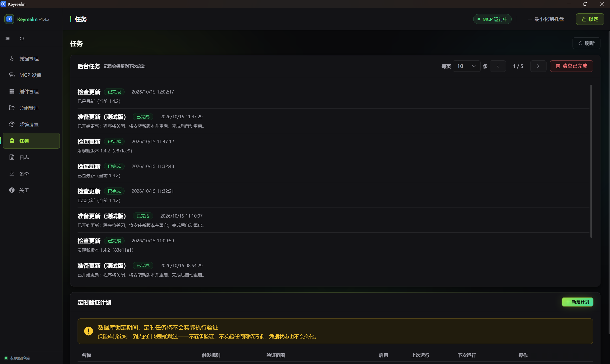610x364 pixels.
Task: Go to previous page of background tasks
Action: [x=498, y=66]
